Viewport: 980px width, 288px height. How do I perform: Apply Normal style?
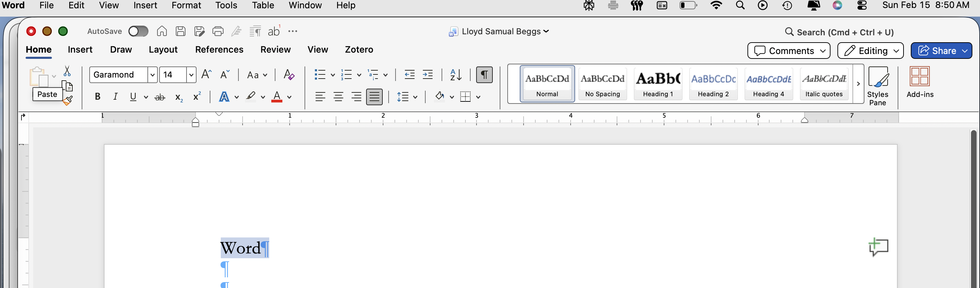[547, 84]
